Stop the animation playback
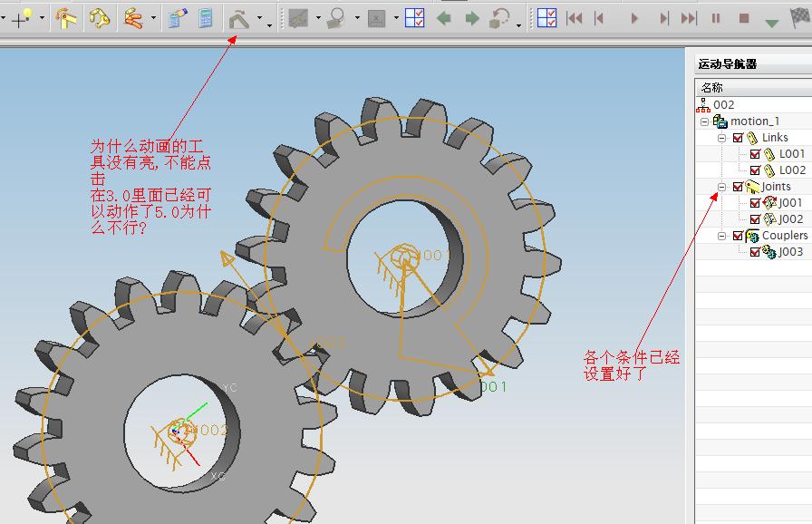The width and height of the screenshot is (812, 524). coord(744,19)
